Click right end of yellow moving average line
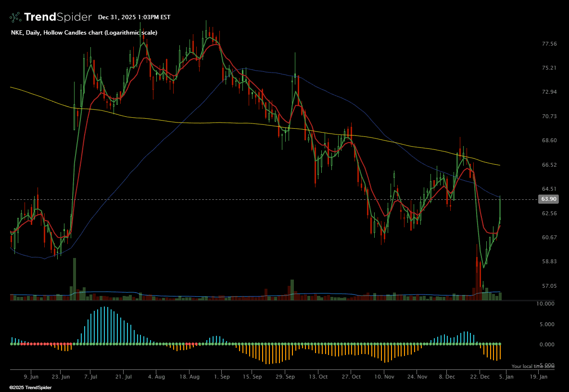This screenshot has height=392, width=569. point(499,165)
